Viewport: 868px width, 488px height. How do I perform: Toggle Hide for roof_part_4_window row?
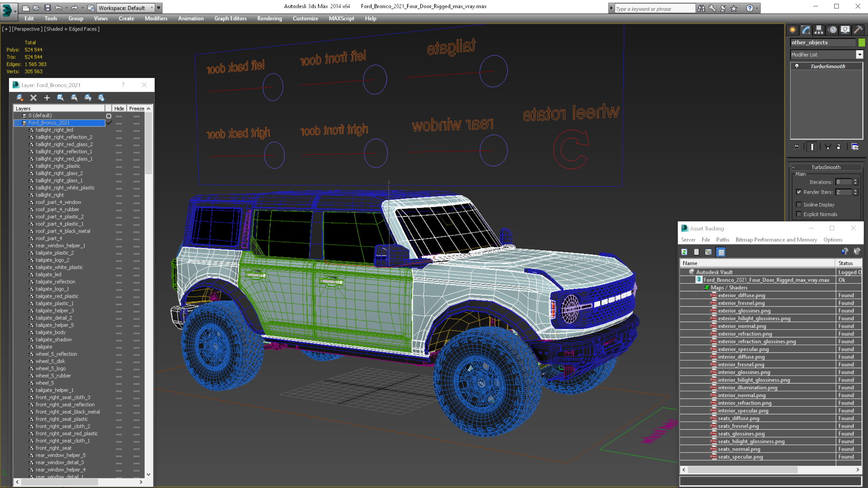[x=119, y=203]
